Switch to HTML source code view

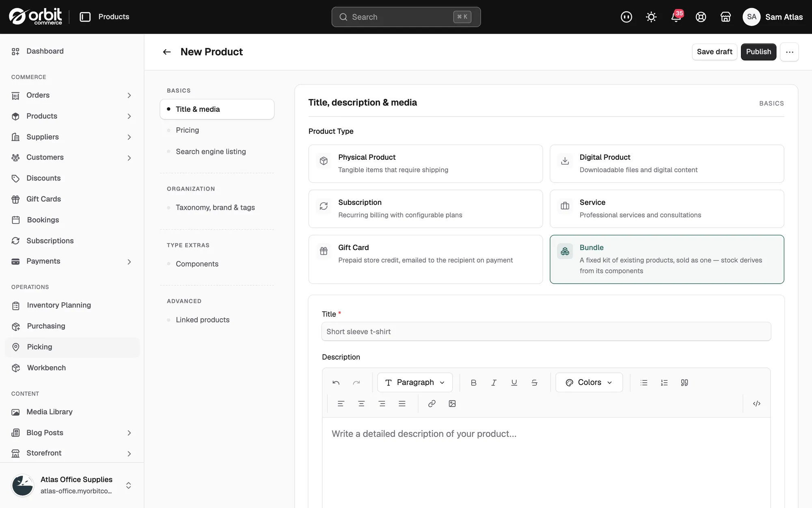coord(757,404)
